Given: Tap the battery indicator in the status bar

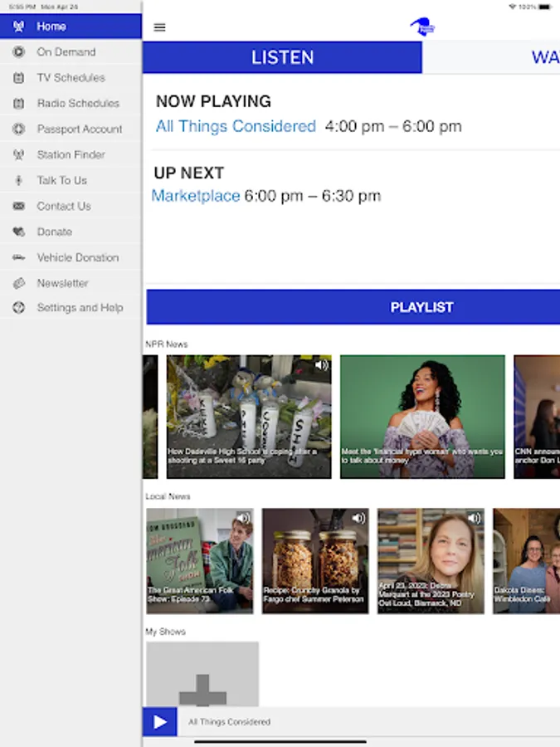Looking at the screenshot, I should pyautogui.click(x=545, y=7).
